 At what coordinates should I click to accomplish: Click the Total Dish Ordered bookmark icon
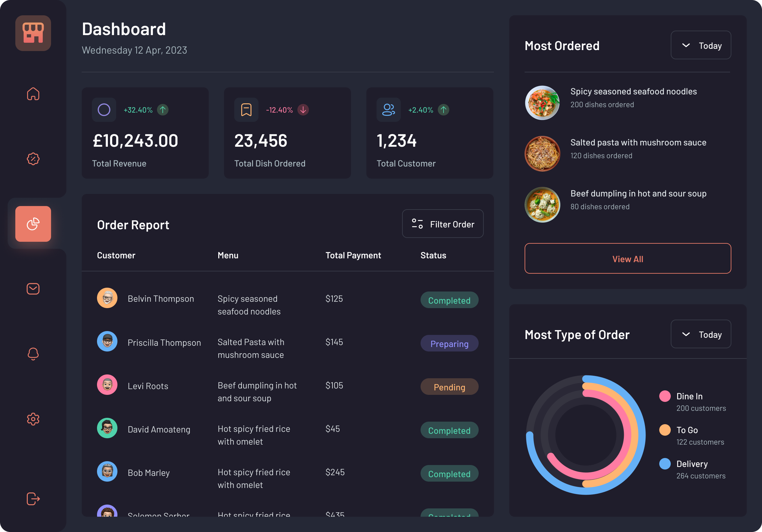tap(246, 110)
